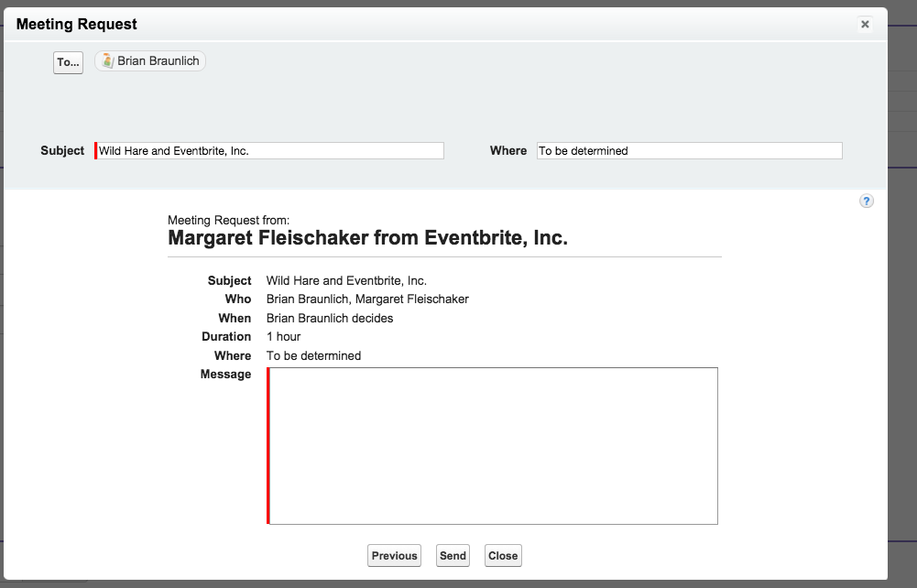
Task: Click the Where label beside the header input
Action: pos(508,151)
